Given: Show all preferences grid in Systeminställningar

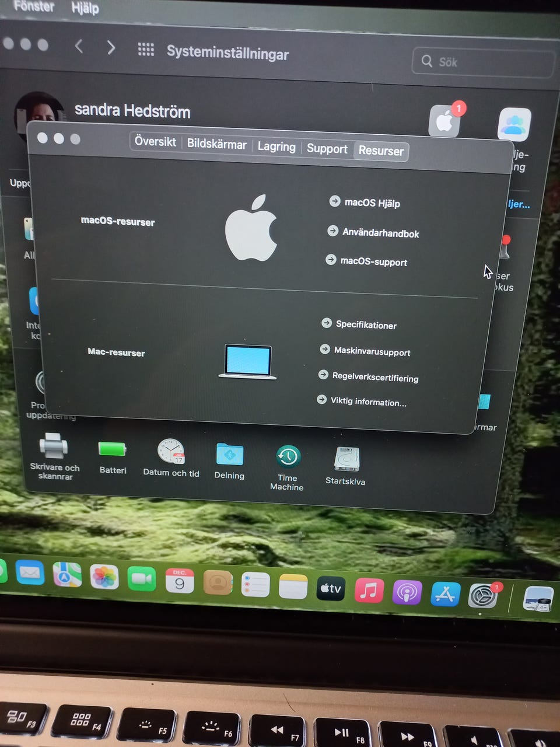Looking at the screenshot, I should click(146, 50).
